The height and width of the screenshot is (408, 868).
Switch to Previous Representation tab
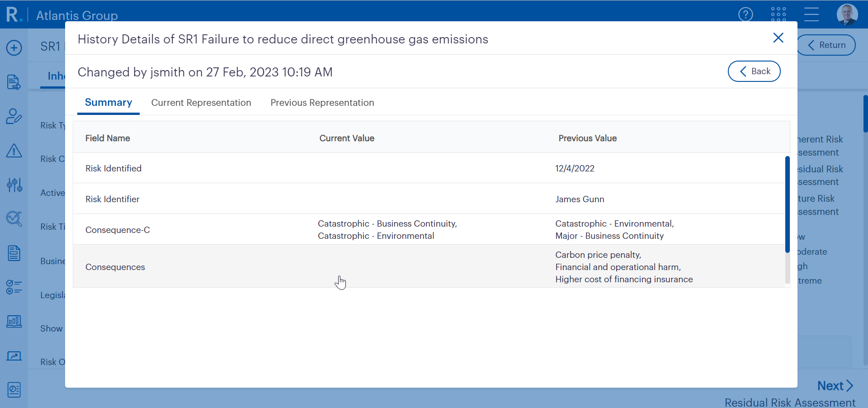tap(322, 103)
